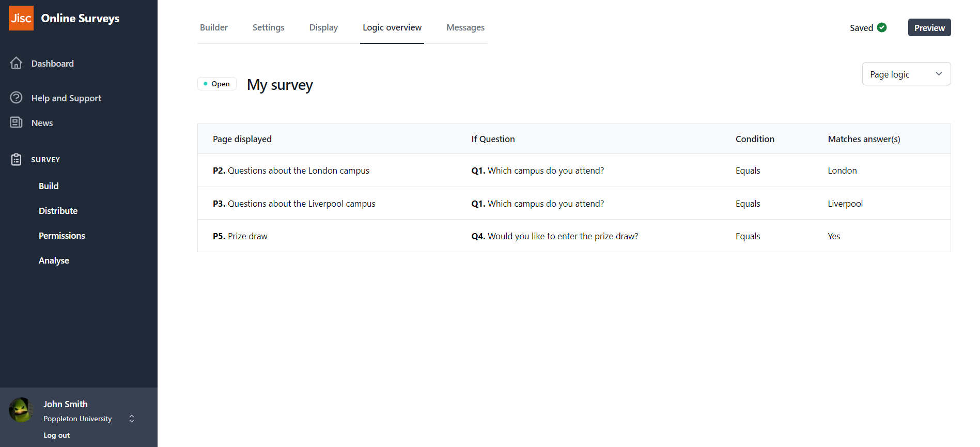
Task: Click the My survey title
Action: tap(279, 84)
